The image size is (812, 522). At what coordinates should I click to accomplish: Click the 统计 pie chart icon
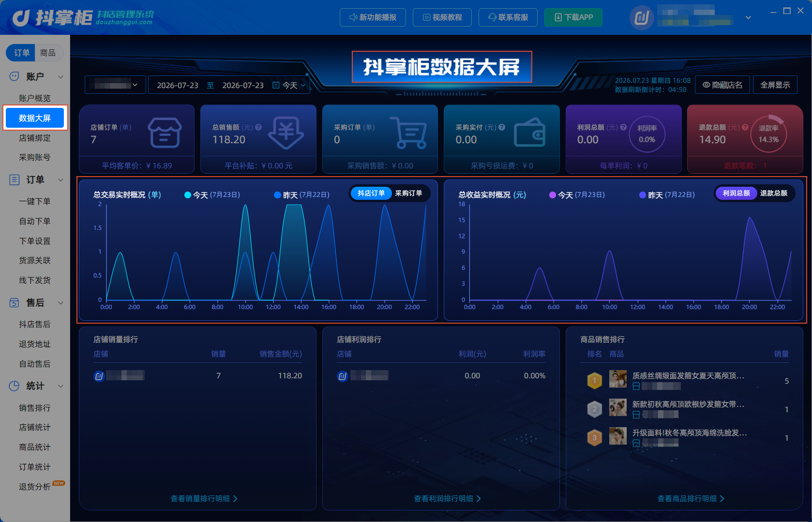click(15, 386)
